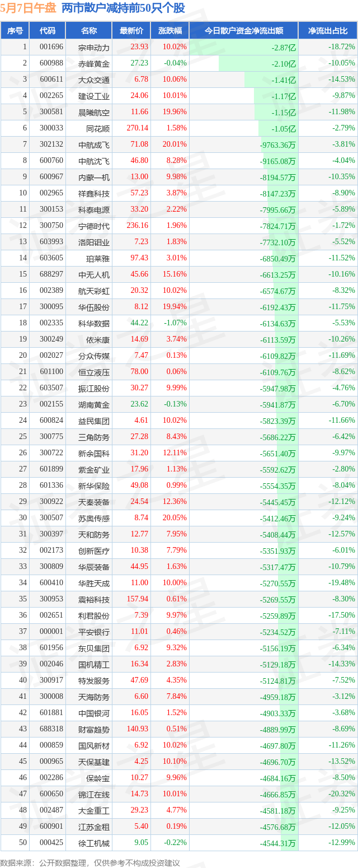Click outflow -4576.68万 for 江苏金租
The image size is (358, 868).
tap(278, 827)
